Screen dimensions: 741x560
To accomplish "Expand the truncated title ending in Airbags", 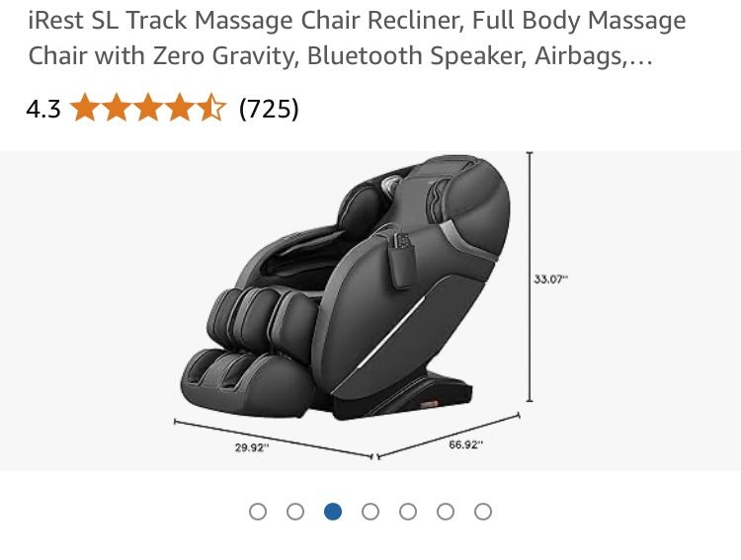I will coord(638,56).
